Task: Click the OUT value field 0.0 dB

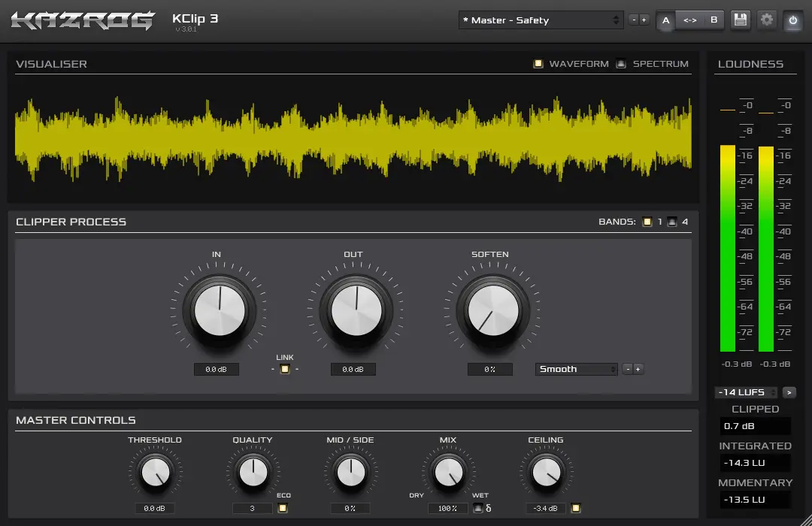Action: (x=353, y=369)
